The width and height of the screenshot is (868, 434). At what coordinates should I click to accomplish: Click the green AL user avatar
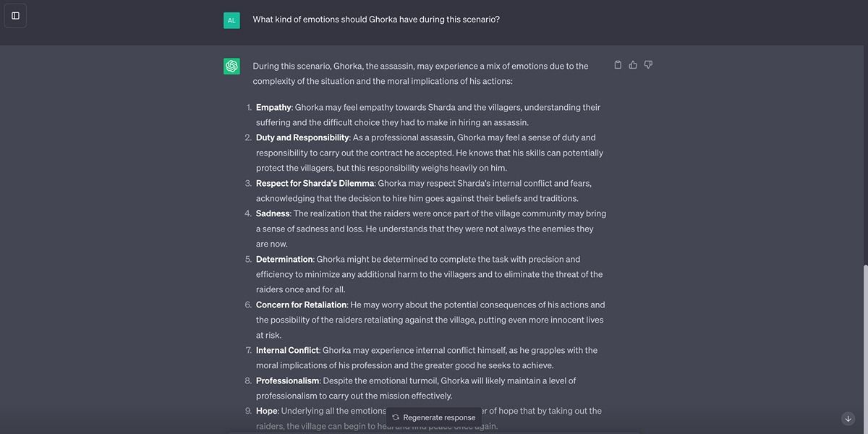click(231, 20)
